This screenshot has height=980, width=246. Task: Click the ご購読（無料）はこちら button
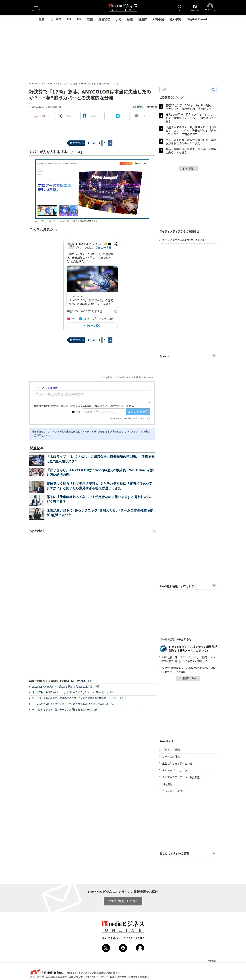(x=123, y=901)
